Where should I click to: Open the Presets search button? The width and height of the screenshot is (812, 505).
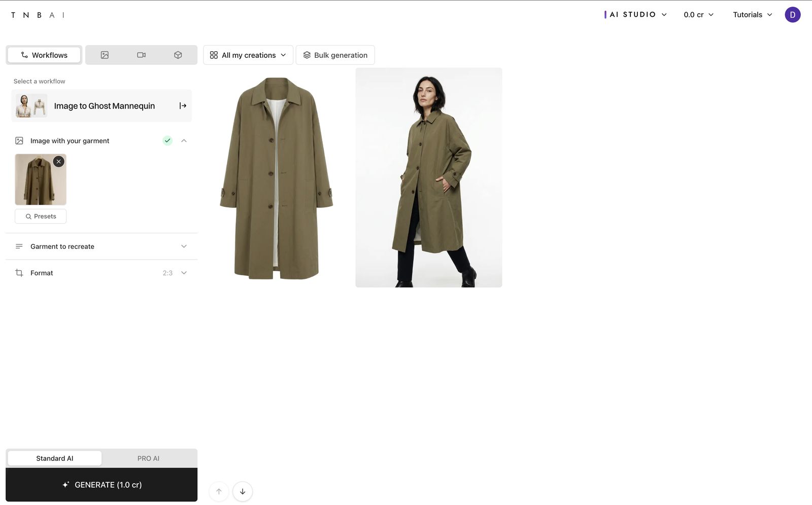(41, 216)
